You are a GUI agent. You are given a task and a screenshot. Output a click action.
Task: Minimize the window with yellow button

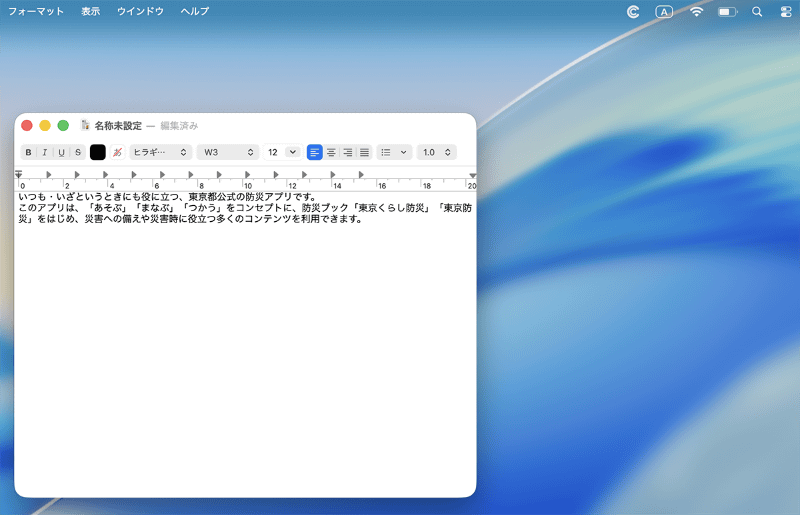tap(45, 126)
